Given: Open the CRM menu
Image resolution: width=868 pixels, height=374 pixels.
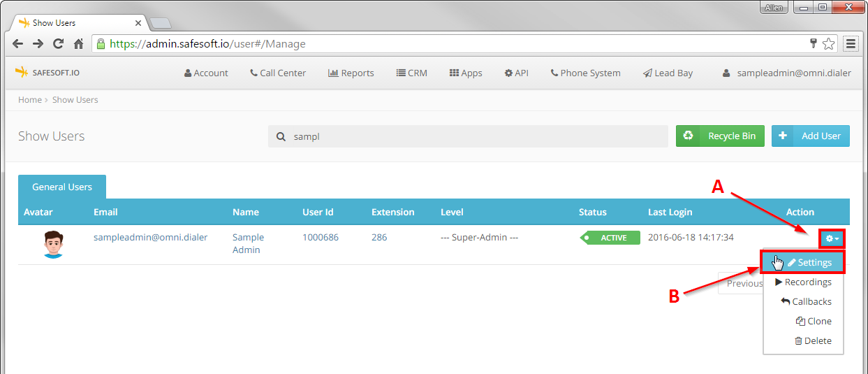Looking at the screenshot, I should 412,73.
